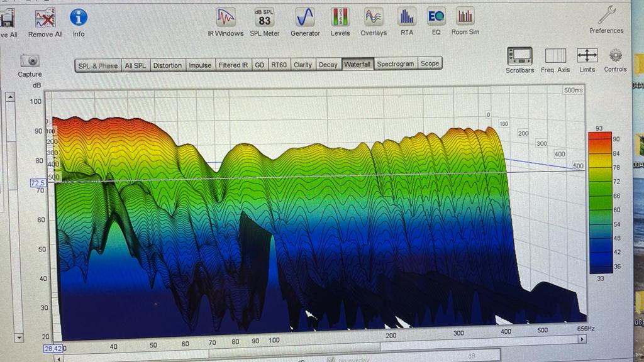
Task: Open the IR Windows tool
Action: (x=225, y=18)
